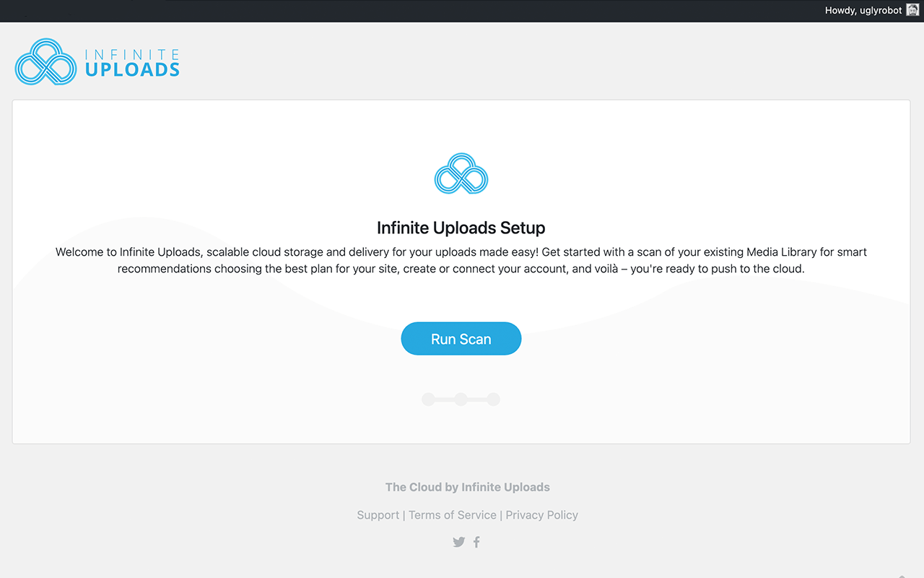Open the Twitter profile icon in footer

pyautogui.click(x=458, y=542)
